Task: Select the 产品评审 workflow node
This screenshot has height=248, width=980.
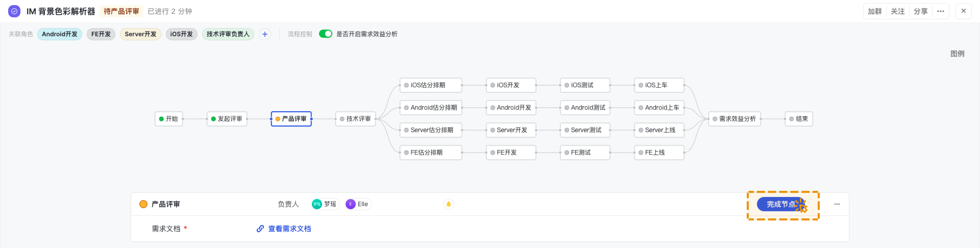Action: pyautogui.click(x=291, y=119)
